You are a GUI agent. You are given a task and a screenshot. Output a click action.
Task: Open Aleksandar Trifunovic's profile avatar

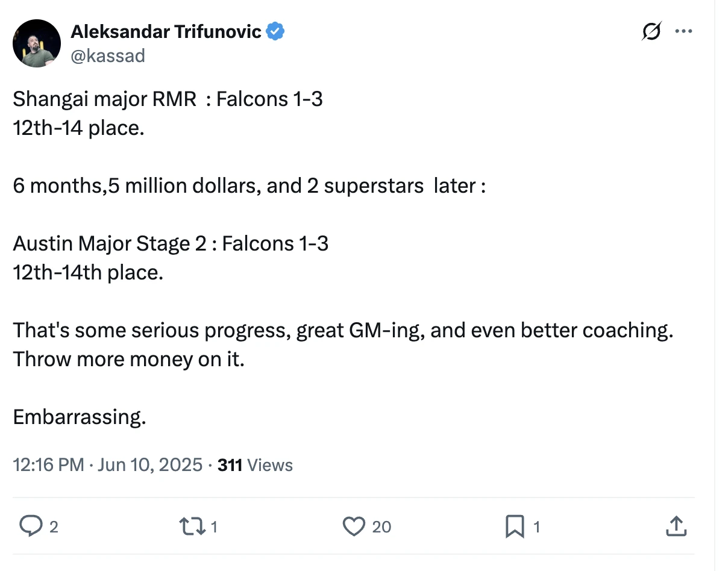[37, 43]
